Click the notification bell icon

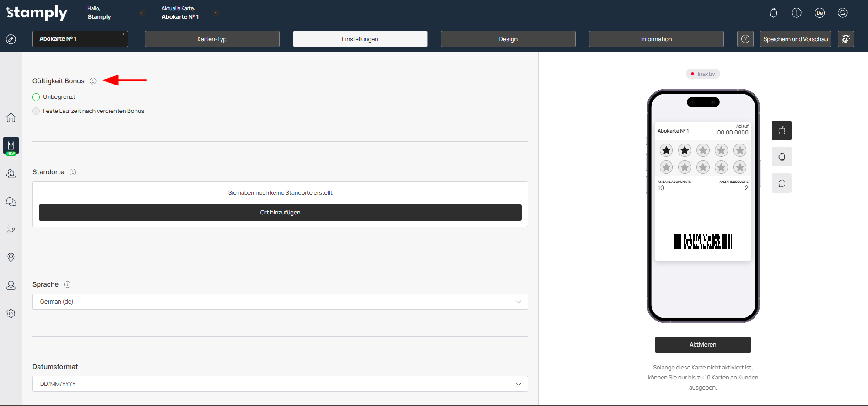[x=773, y=13]
